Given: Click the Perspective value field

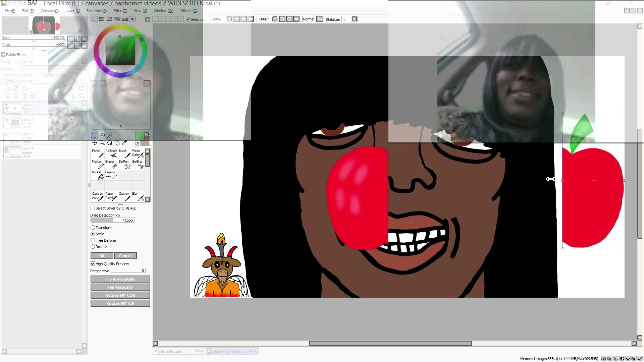Looking at the screenshot, I should [x=128, y=270].
